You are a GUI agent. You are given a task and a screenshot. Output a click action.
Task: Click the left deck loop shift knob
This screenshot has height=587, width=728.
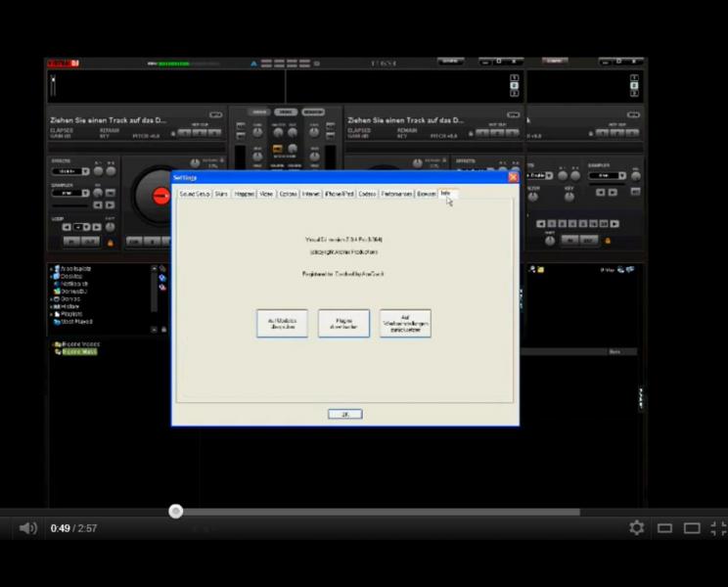110,227
